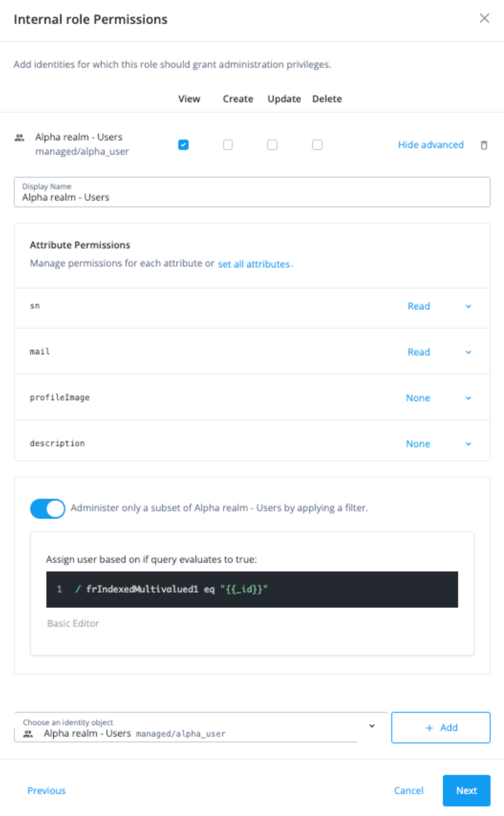Click the set all attributes link
Image resolution: width=504 pixels, height=816 pixels.
click(254, 264)
